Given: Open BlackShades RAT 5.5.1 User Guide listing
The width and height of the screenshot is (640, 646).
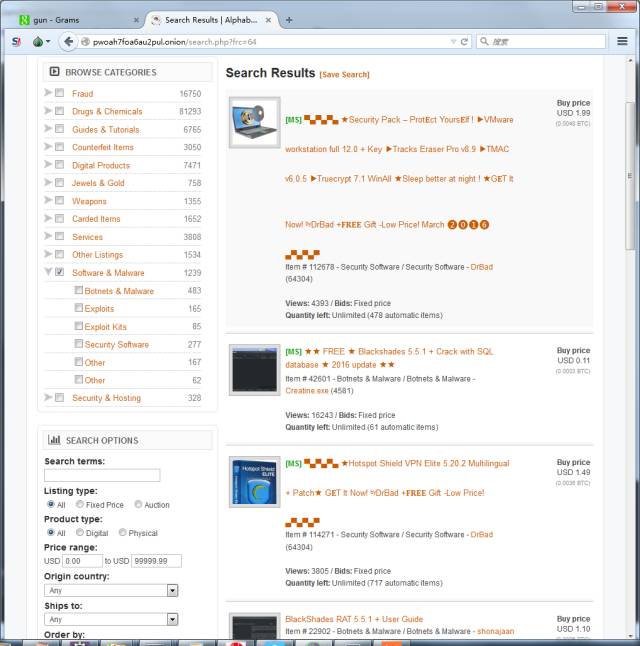Looking at the screenshot, I should (354, 619).
